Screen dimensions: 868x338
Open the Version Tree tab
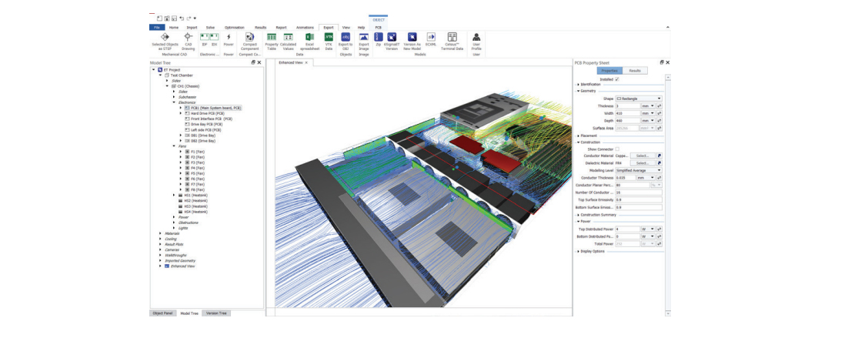[216, 313]
